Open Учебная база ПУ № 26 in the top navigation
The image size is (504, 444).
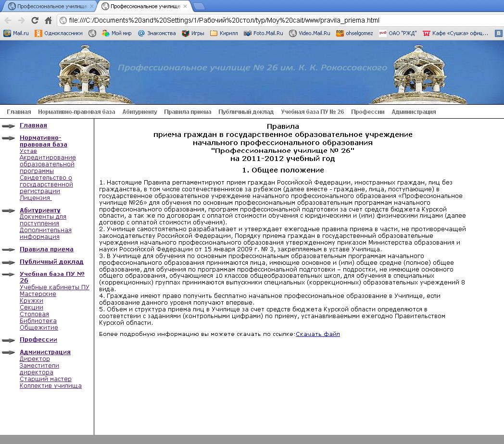[313, 112]
